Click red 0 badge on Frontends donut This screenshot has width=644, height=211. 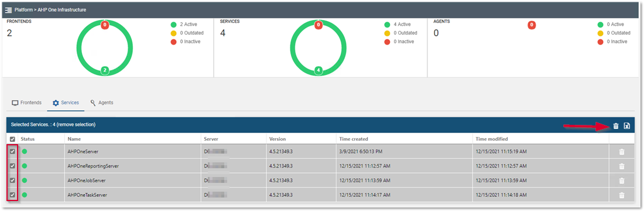(x=105, y=25)
